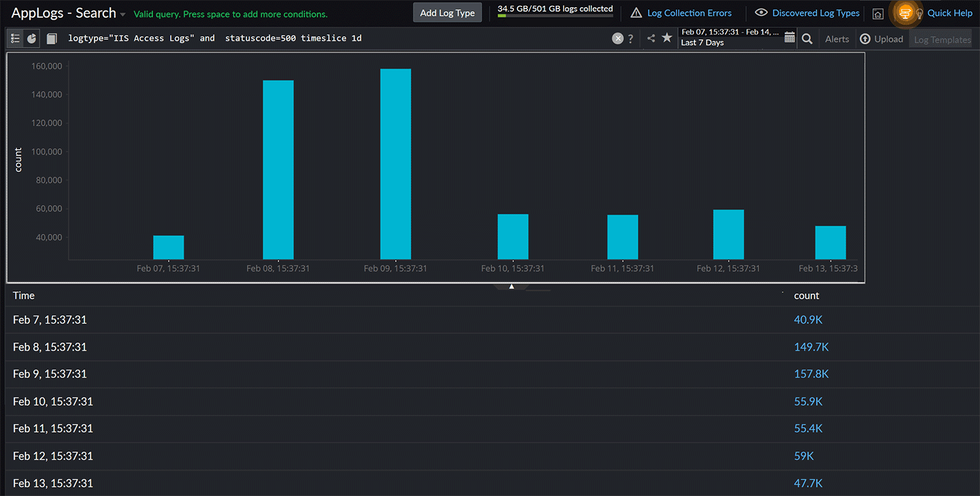The width and height of the screenshot is (980, 496).
Task: Switch to list view icon
Action: point(15,39)
